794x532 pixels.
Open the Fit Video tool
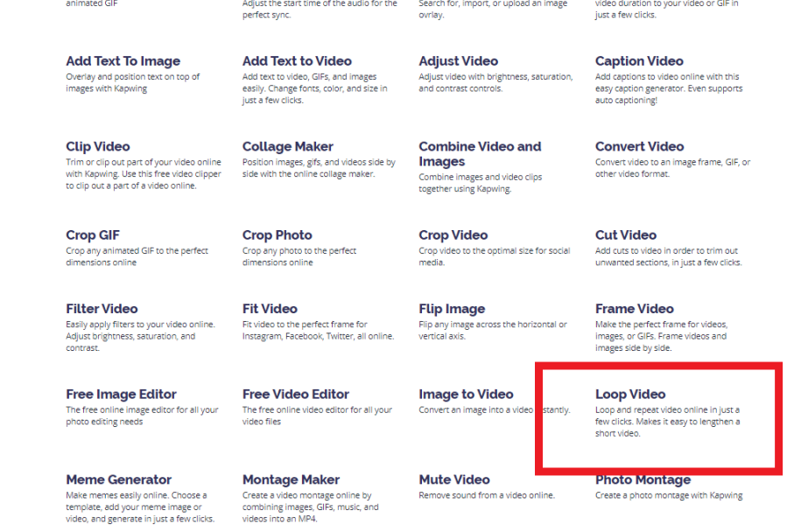point(271,308)
